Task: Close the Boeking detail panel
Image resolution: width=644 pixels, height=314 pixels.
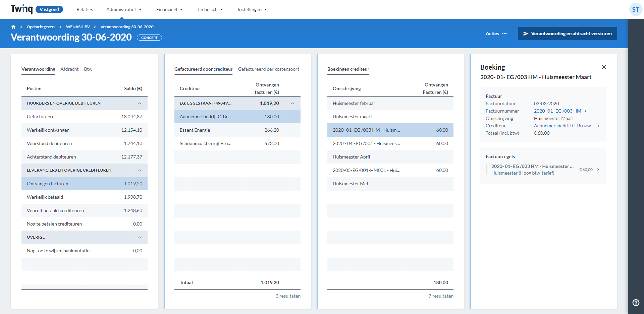Action: pos(604,67)
